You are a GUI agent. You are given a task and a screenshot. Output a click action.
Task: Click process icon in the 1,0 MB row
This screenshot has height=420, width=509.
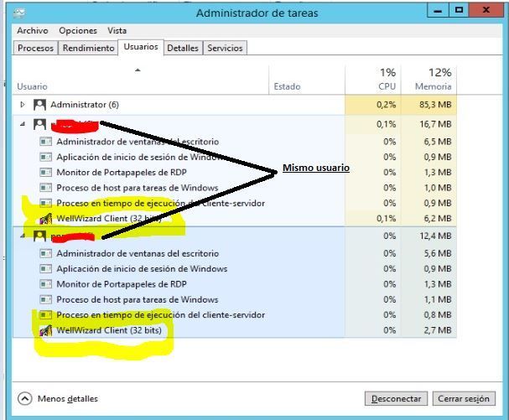point(45,188)
